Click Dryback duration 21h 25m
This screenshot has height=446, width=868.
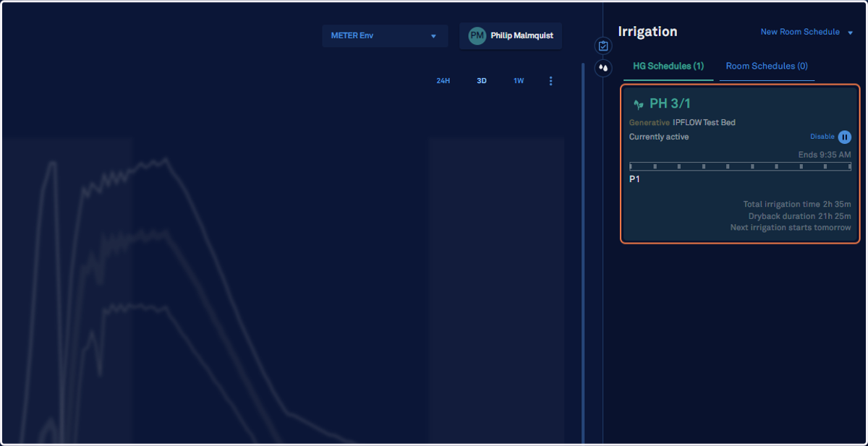click(799, 216)
